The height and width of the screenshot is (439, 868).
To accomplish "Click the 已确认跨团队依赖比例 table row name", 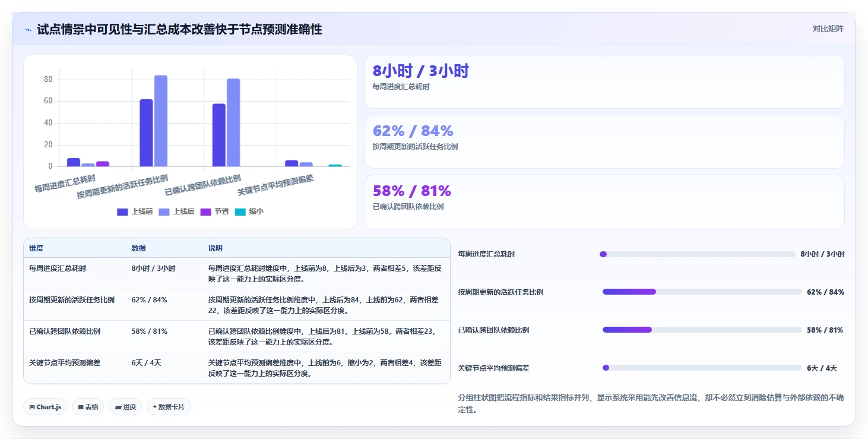I will point(65,331).
